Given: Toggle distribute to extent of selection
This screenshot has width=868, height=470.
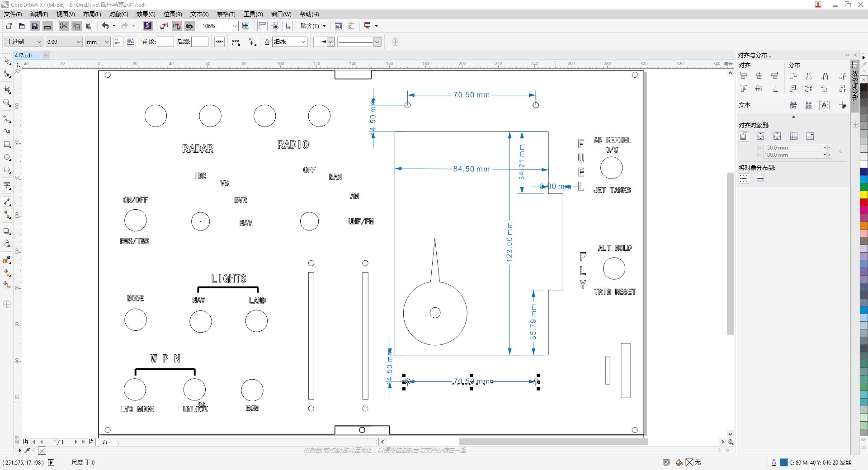Looking at the screenshot, I should point(744,179).
